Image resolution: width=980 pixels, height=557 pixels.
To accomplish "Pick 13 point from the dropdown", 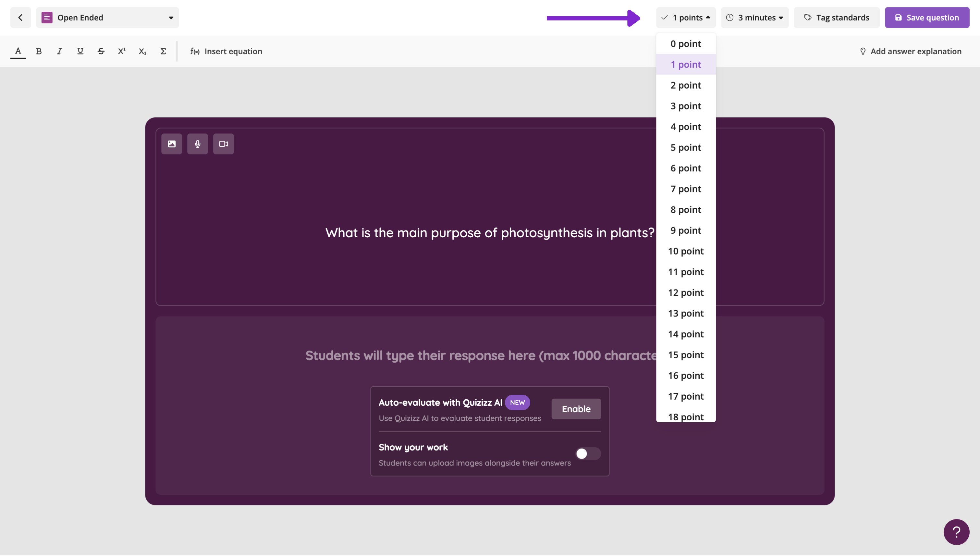I will click(686, 313).
